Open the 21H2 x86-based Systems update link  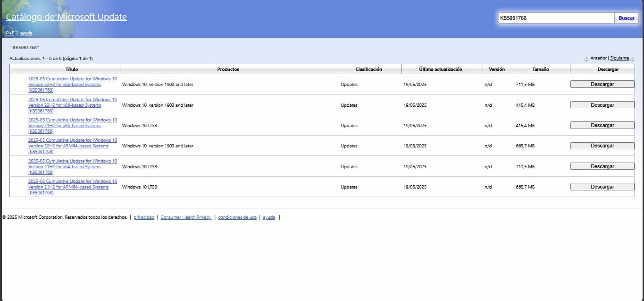click(x=73, y=126)
